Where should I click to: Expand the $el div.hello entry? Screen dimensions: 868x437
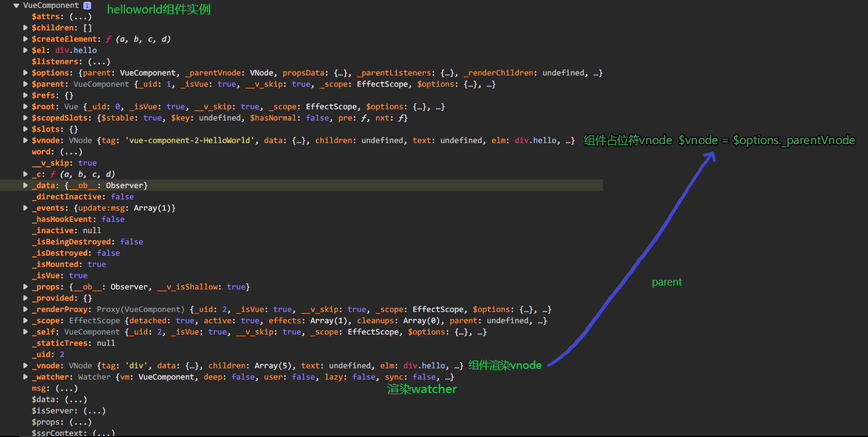tap(25, 50)
